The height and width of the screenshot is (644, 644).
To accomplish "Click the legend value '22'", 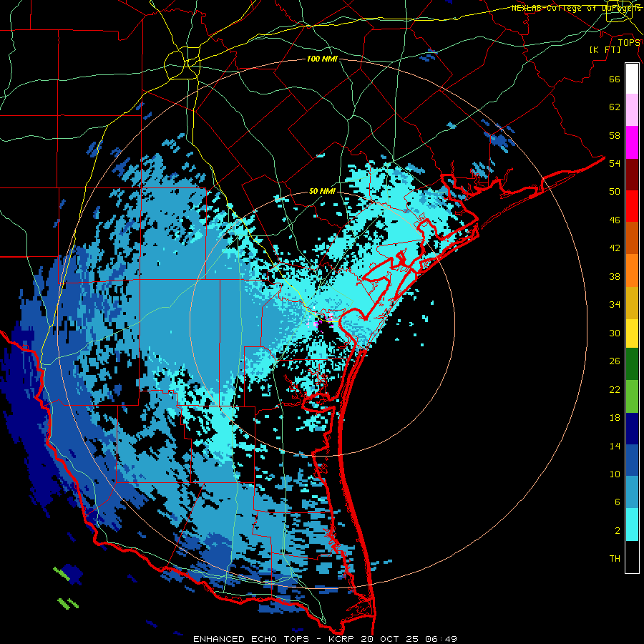I will click(615, 389).
